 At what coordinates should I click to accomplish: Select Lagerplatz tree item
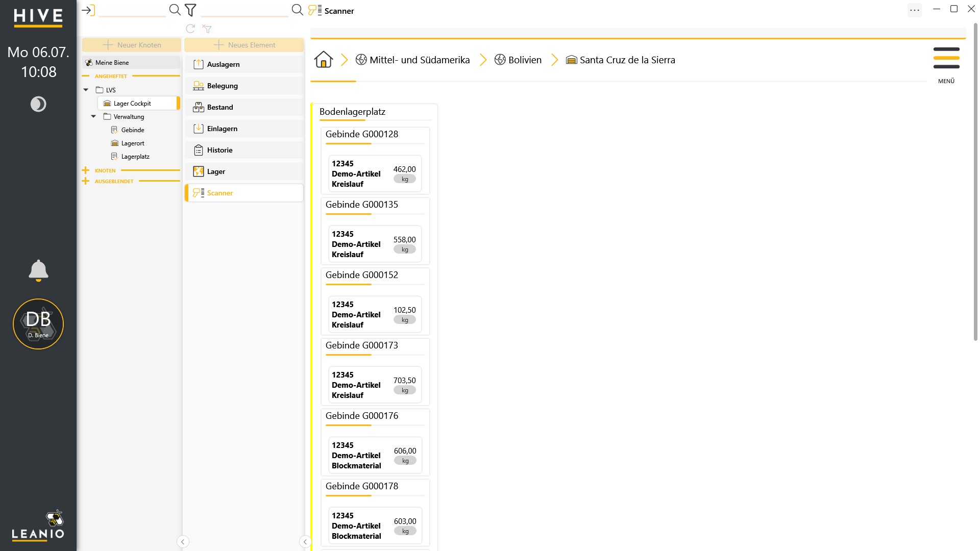pos(130,157)
